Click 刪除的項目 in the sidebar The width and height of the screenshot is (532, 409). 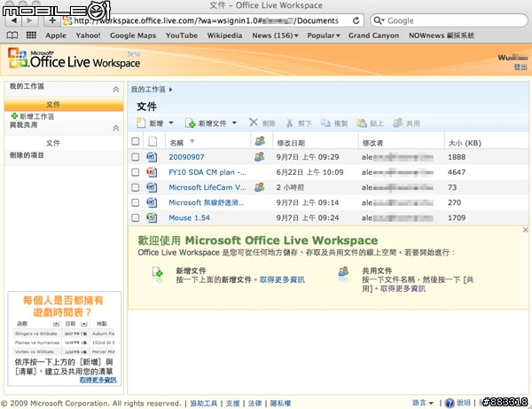(x=27, y=155)
